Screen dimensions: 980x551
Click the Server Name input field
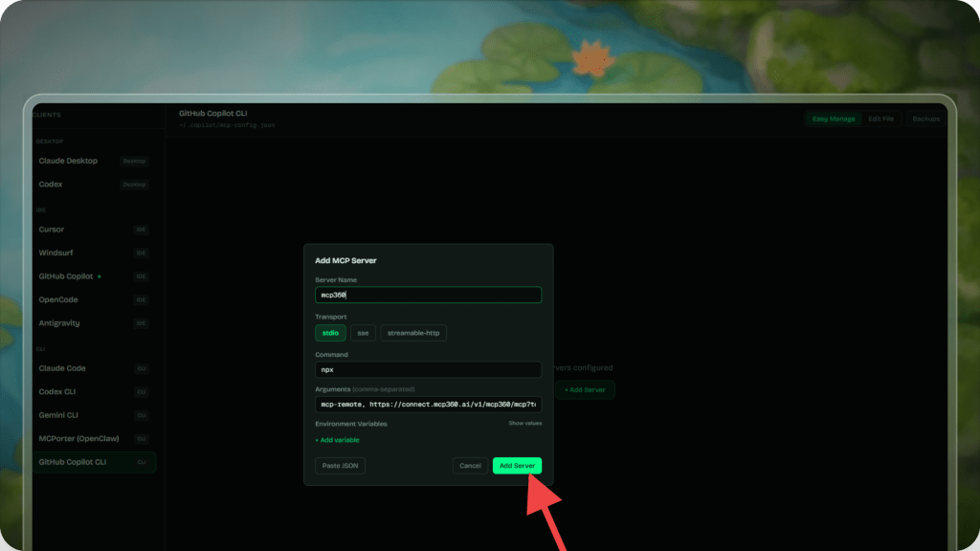pyautogui.click(x=428, y=296)
